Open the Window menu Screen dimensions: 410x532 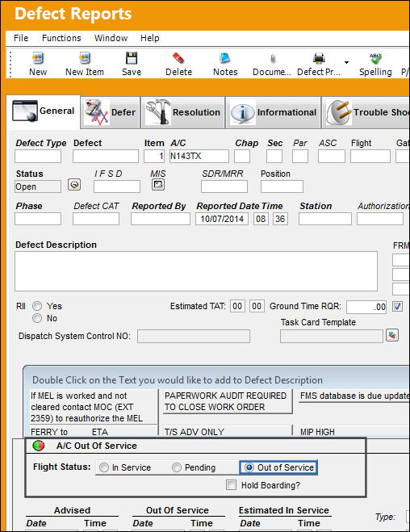[x=111, y=38]
